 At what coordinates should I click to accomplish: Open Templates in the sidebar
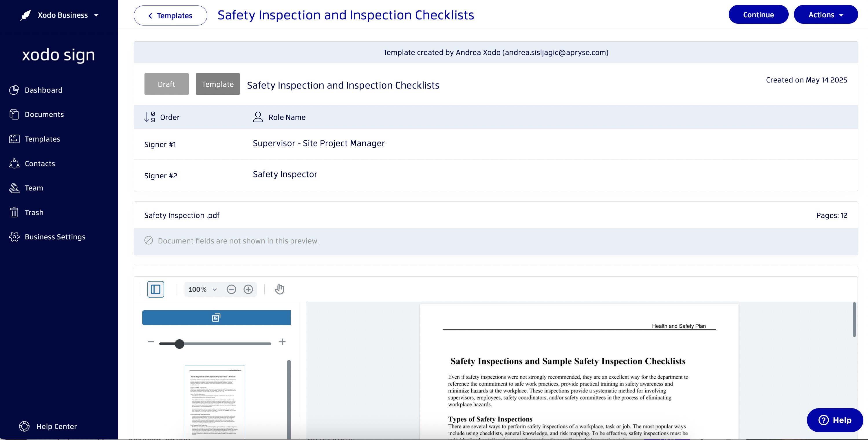tap(42, 139)
